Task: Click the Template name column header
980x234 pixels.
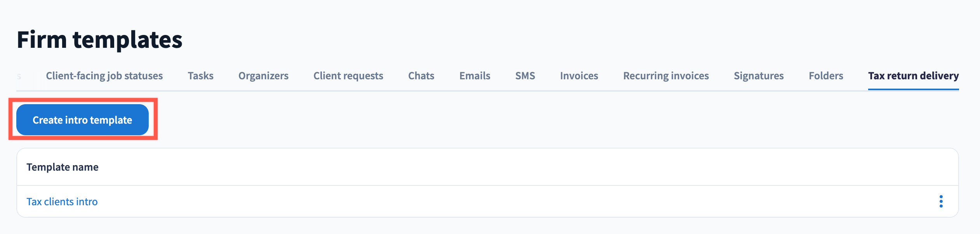Action: [x=63, y=167]
